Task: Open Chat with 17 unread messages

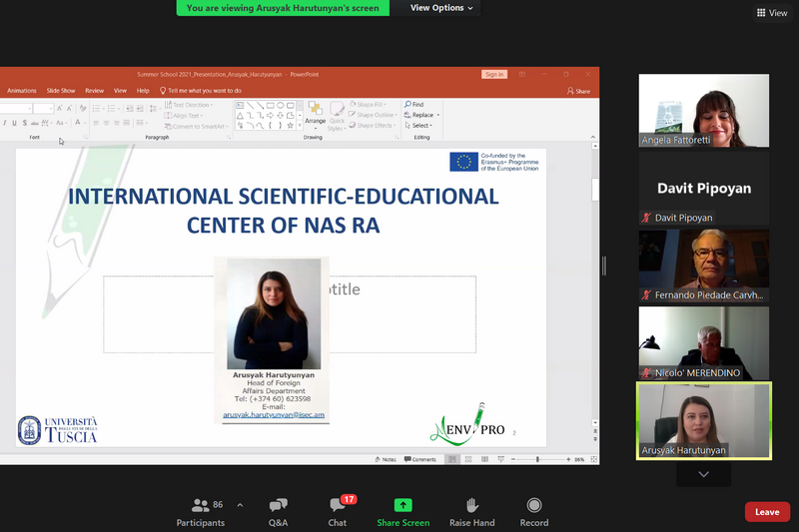Action: pos(338,512)
